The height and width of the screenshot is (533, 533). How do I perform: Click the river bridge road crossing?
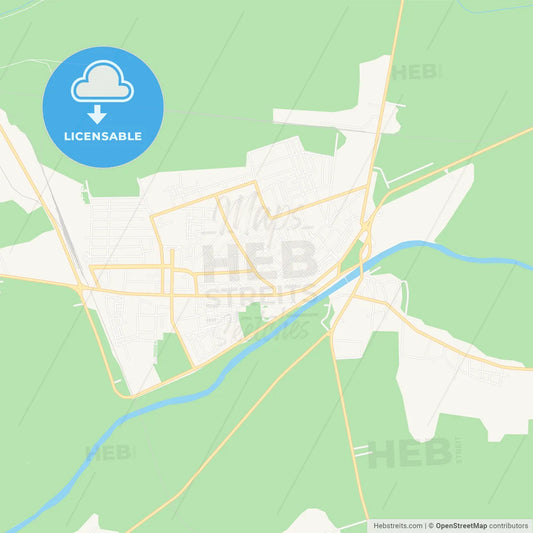(x=361, y=270)
